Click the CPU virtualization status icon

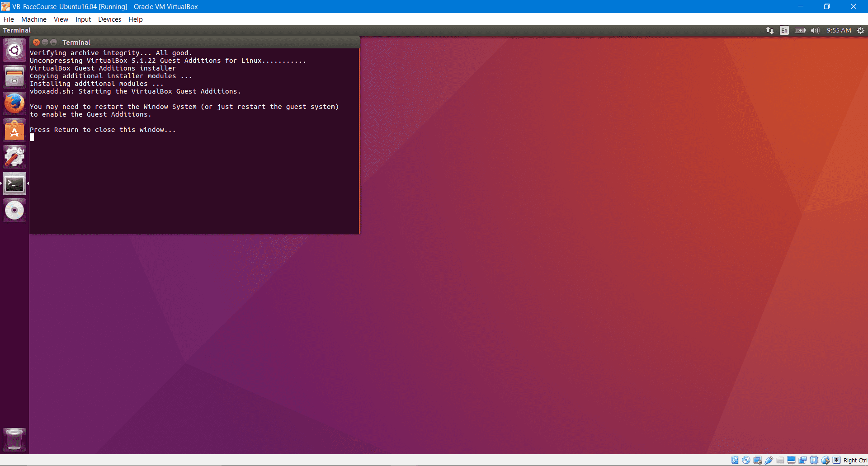click(814, 460)
